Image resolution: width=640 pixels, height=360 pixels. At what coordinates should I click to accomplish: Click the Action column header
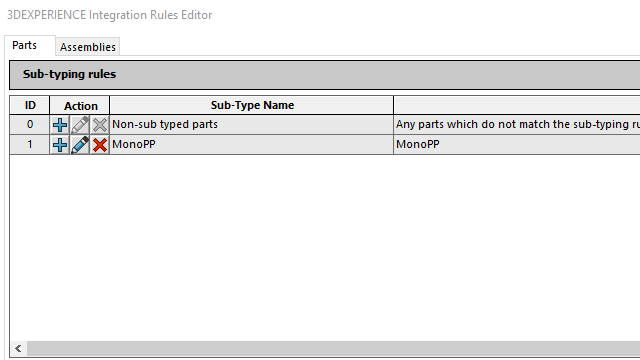[80, 106]
